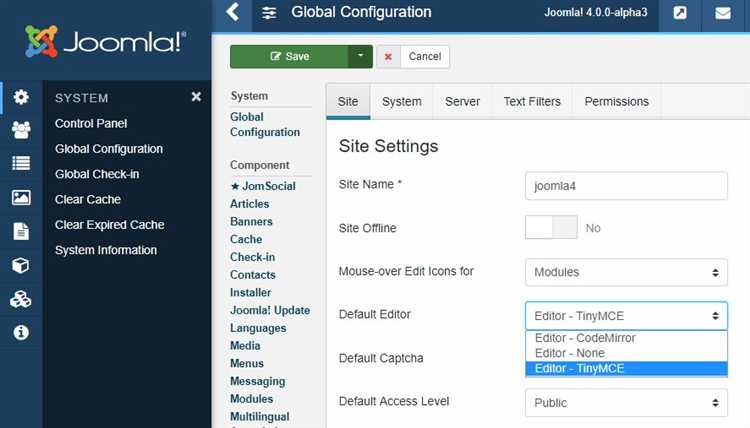Click the green Save button
750x428 pixels.
(x=289, y=57)
